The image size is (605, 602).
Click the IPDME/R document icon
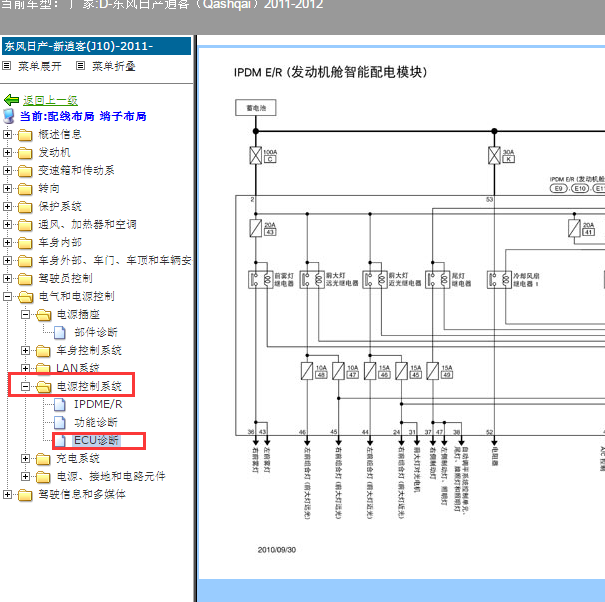pos(59,404)
